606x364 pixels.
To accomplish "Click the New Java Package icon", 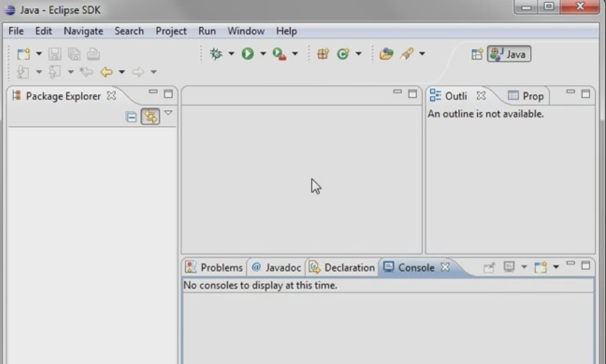I will tap(323, 54).
